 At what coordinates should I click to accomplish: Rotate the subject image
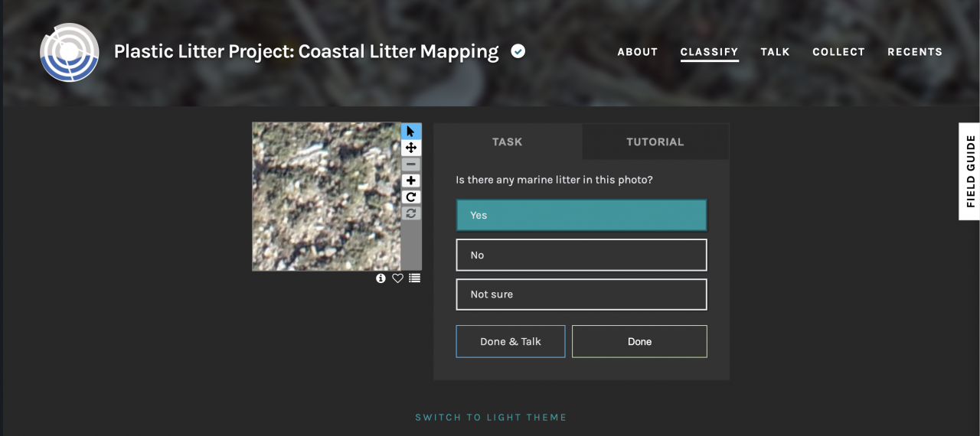click(411, 197)
